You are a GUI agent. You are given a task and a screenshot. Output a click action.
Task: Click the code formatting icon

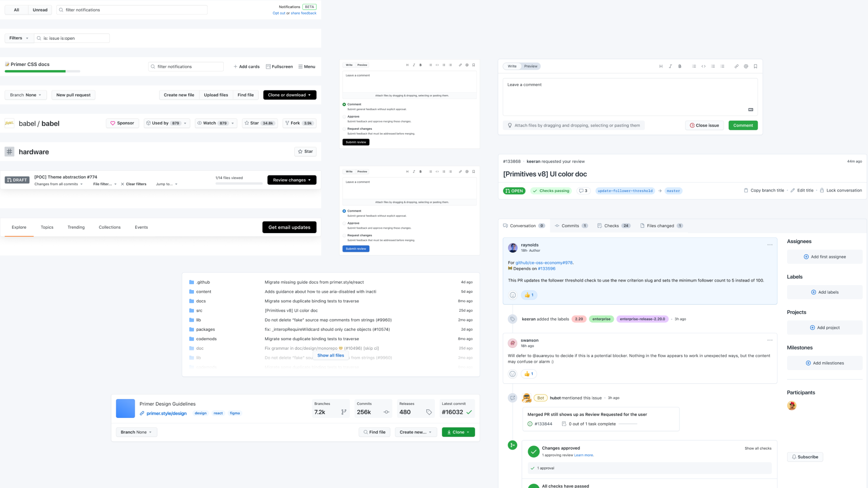(703, 66)
